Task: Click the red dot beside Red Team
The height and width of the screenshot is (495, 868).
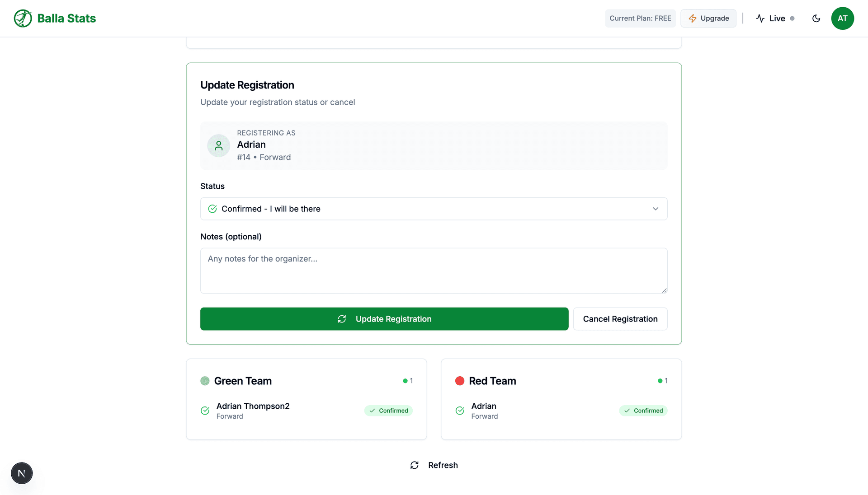Action: pos(460,381)
